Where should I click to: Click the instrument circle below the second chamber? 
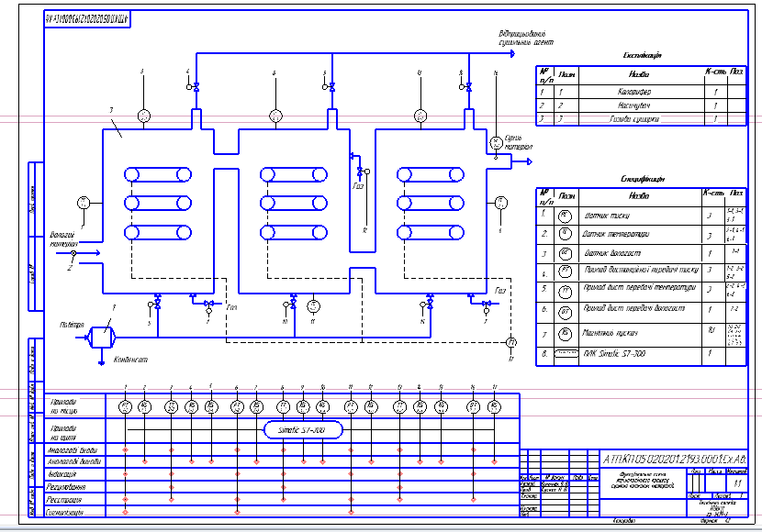click(x=313, y=305)
